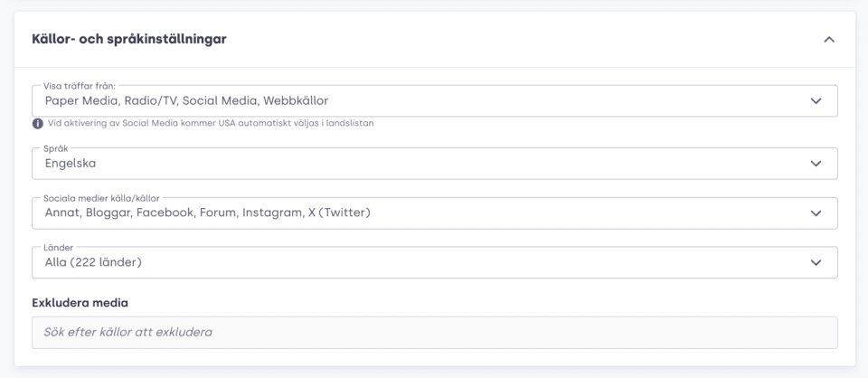The height and width of the screenshot is (378, 868).
Task: Focus the Sök efter källor att exkludera field
Action: pos(435,333)
